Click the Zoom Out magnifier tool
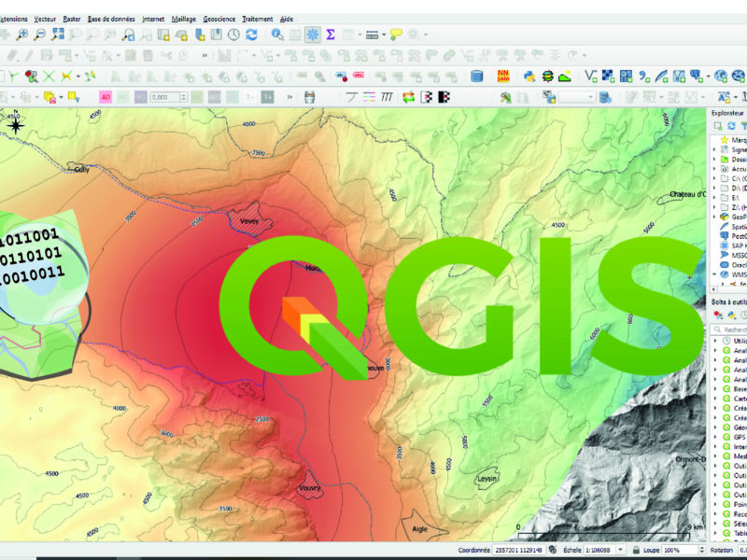The image size is (747, 560). (38, 35)
